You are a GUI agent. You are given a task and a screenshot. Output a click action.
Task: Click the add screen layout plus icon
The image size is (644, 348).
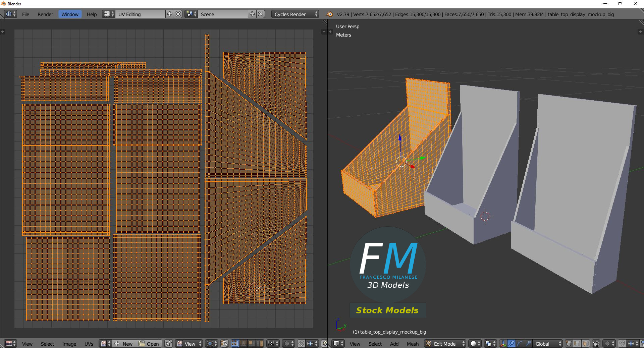click(x=170, y=14)
